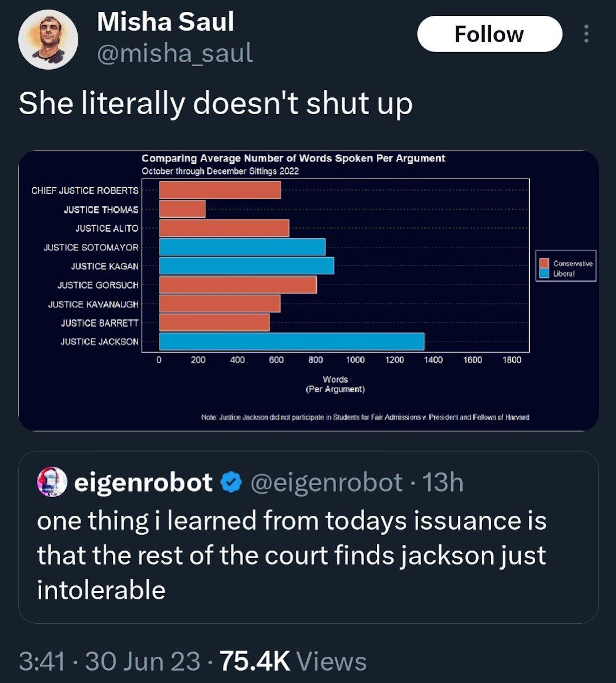This screenshot has width=616, height=683.
Task: Click the 30 Jun 23 tweet date
Action: coord(143,661)
